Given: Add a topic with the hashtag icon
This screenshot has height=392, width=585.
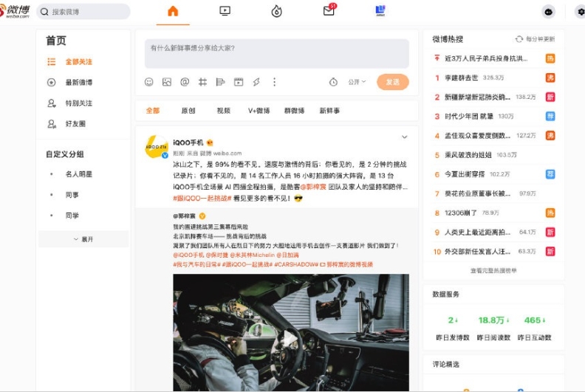Looking at the screenshot, I should pos(202,82).
